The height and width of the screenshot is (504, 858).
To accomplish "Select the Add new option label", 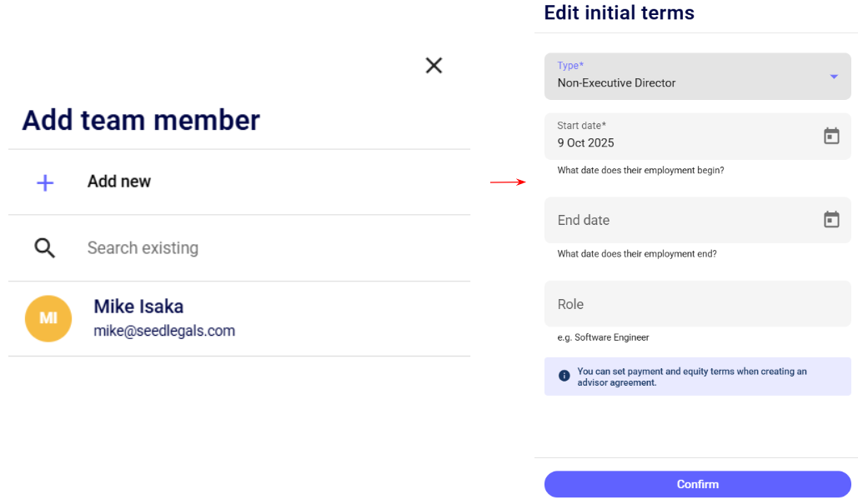I will click(119, 182).
